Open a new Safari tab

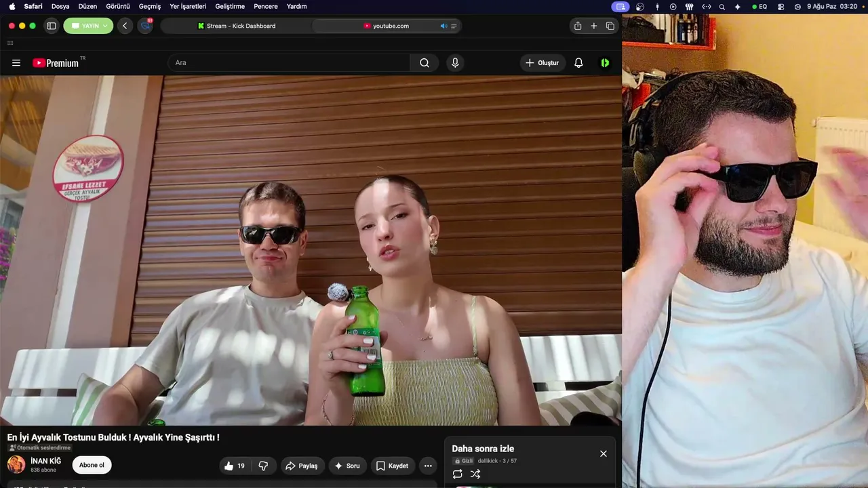594,26
